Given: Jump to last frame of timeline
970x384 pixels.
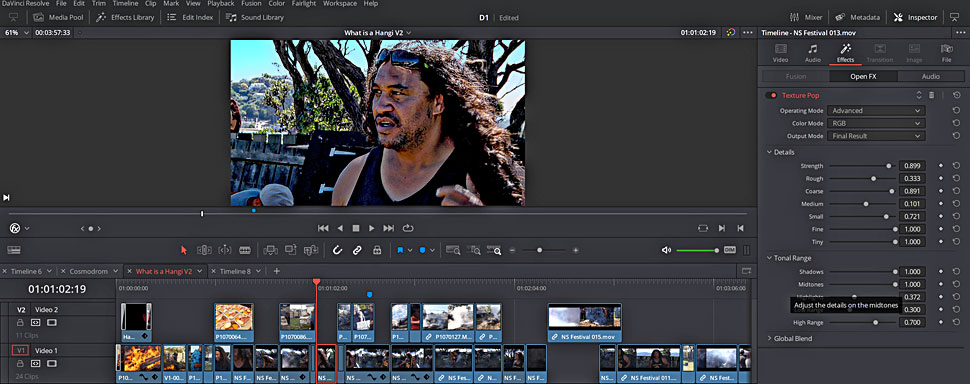Looking at the screenshot, I should coord(388,228).
